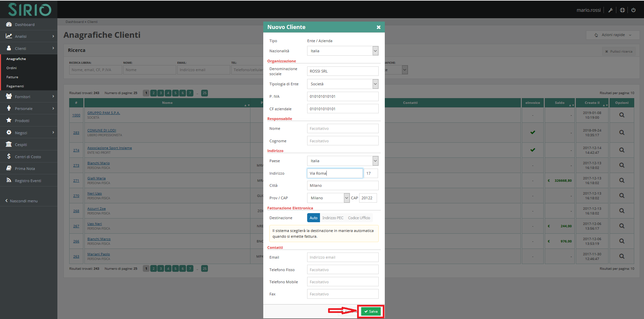Click the Email input in Contatti
The width and height of the screenshot is (644, 319).
click(343, 257)
